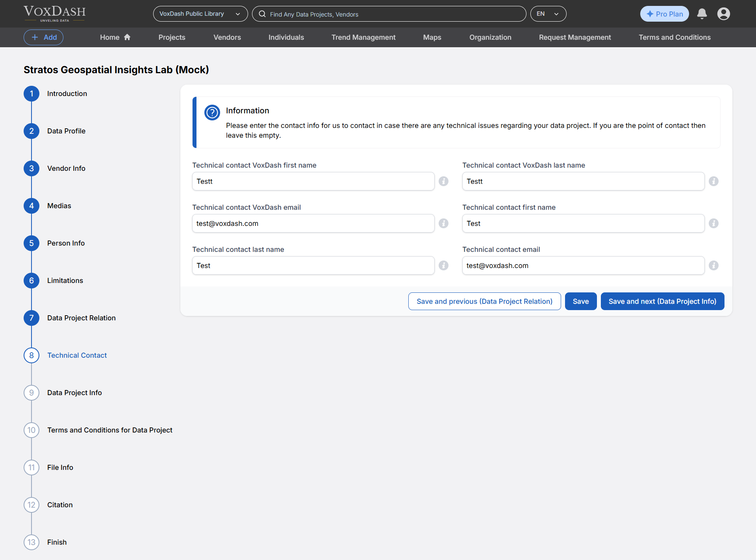
Task: Click Save and next (Data Project Info)
Action: pyautogui.click(x=662, y=301)
